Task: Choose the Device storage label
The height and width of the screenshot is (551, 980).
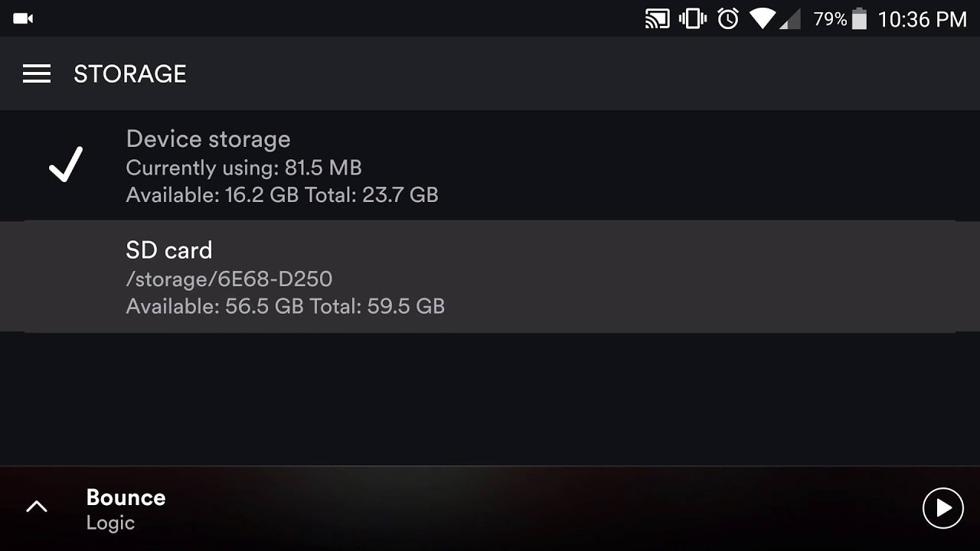Action: 208,139
